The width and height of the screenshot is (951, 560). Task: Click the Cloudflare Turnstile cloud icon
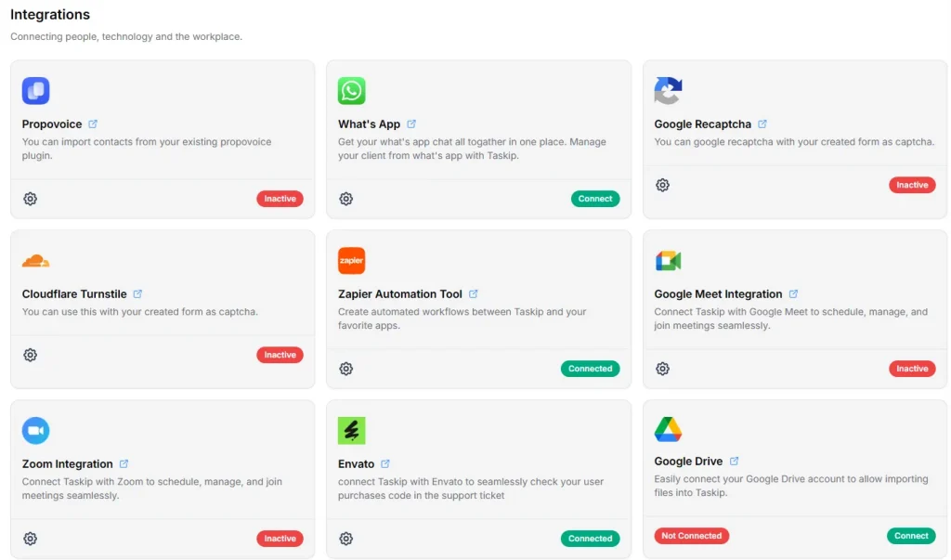[35, 261]
